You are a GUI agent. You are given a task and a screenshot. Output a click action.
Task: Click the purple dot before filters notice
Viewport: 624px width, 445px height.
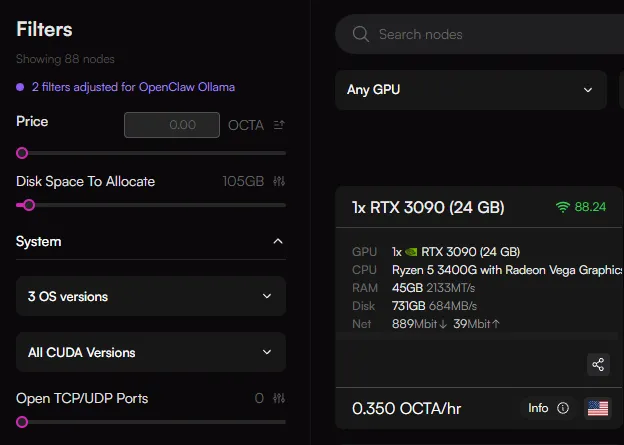[20, 87]
